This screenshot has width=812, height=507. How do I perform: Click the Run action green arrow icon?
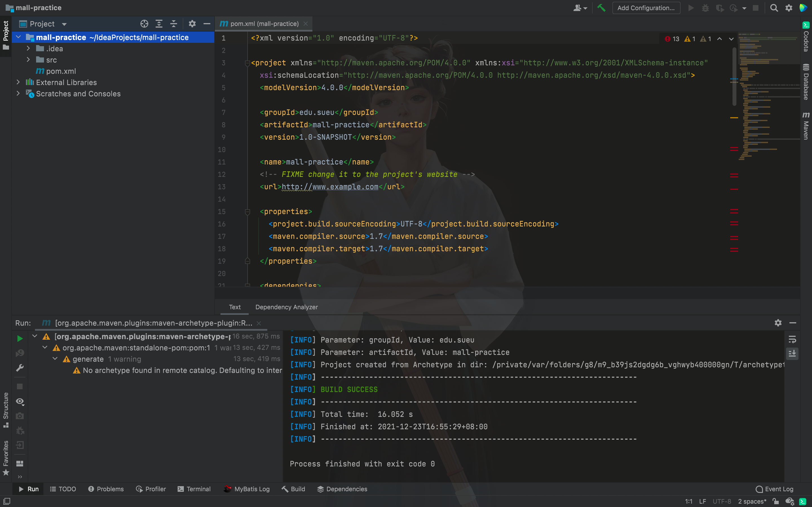coord(19,338)
